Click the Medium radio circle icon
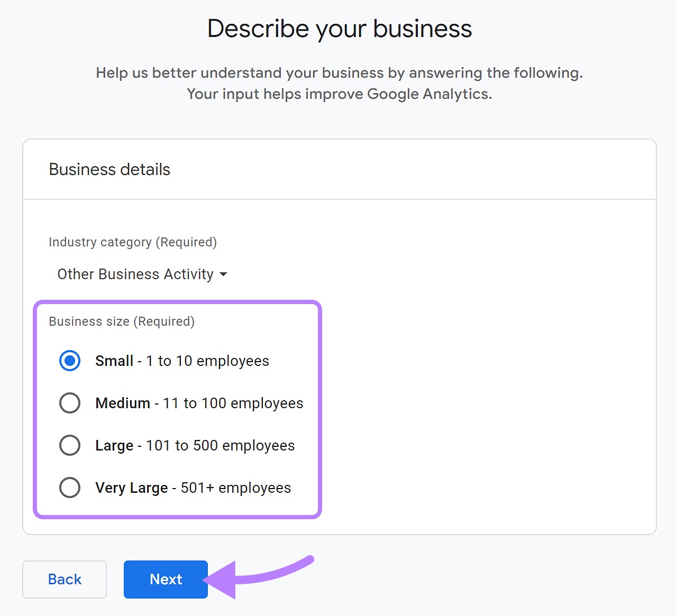Screen dimensions: 676x616 (x=69, y=403)
